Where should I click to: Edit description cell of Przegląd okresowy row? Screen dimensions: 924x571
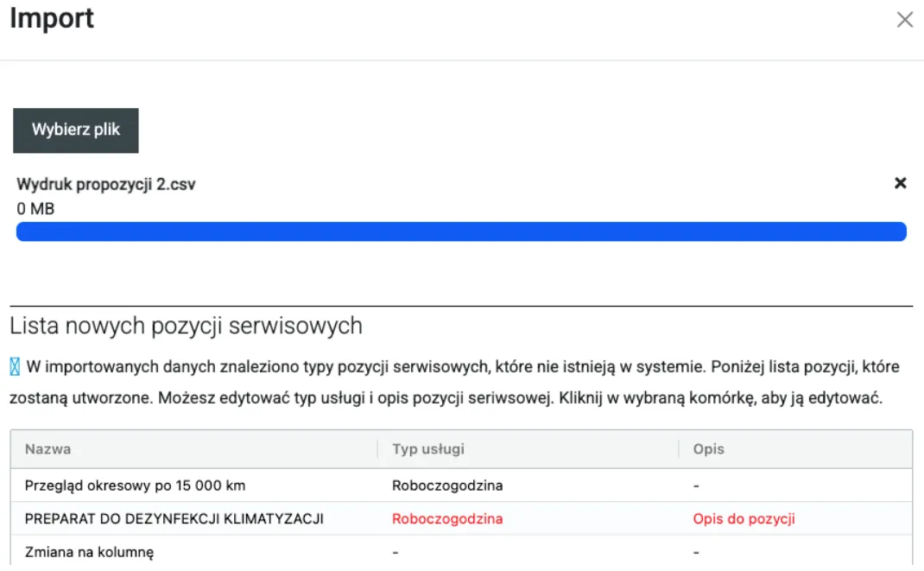696,485
